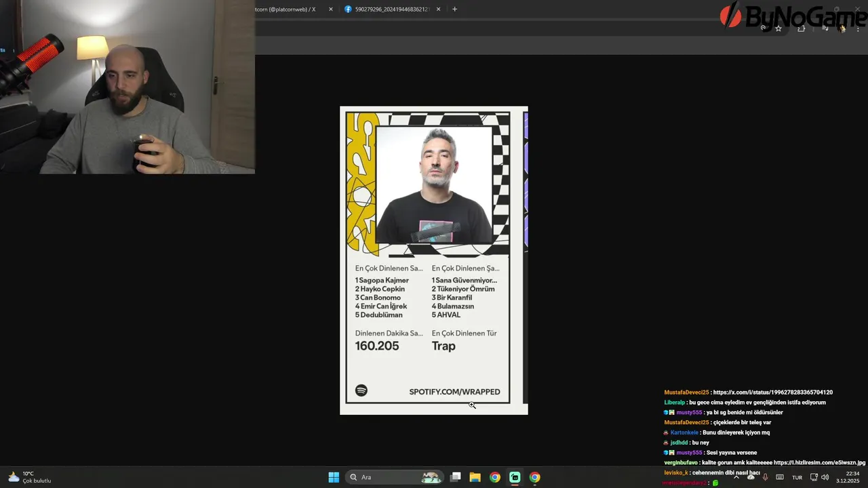Click the song Sana Güvenmiyor...
The height and width of the screenshot is (488, 868).
coord(465,280)
